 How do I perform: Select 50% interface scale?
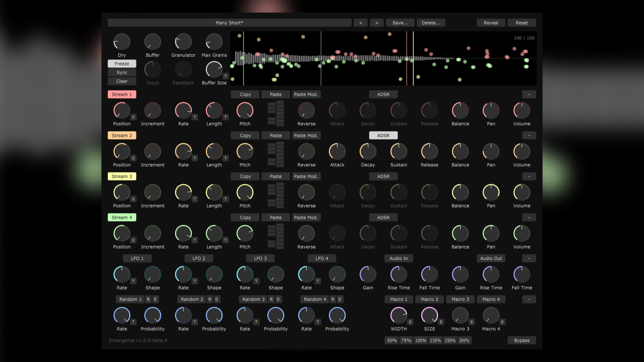pos(392,341)
